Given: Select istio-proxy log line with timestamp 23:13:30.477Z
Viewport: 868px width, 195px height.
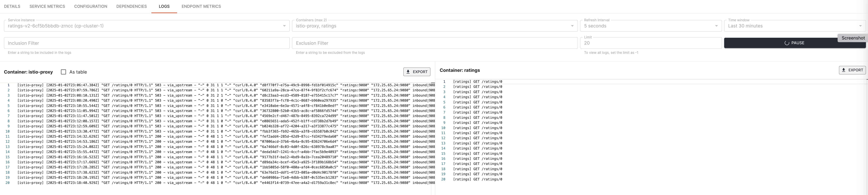Looking at the screenshot, I should (x=226, y=131).
